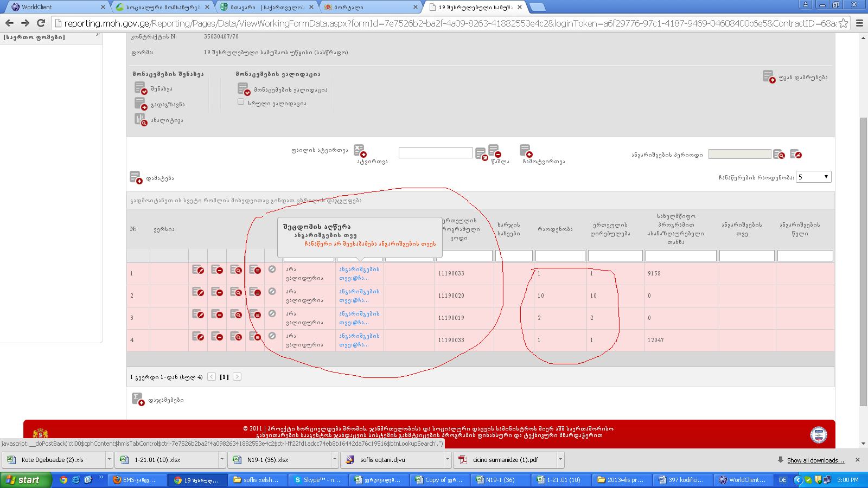Click the edit icon in row 1
This screenshot has height=488, width=868.
tap(198, 269)
